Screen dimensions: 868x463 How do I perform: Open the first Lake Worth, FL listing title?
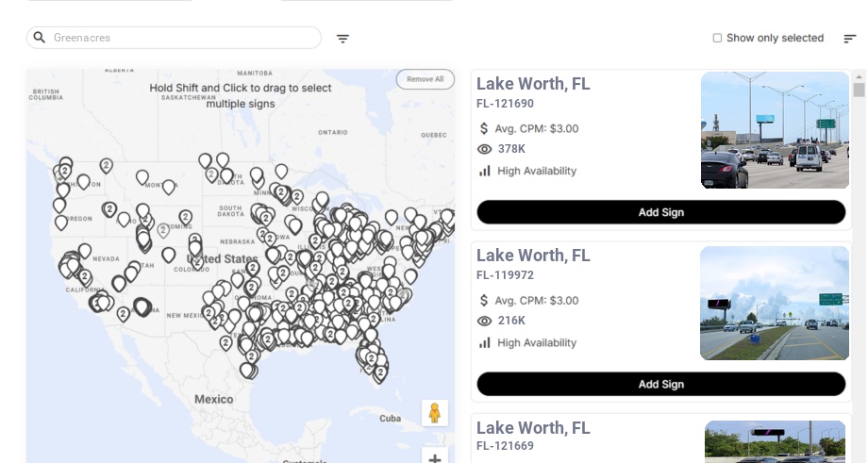(x=533, y=84)
